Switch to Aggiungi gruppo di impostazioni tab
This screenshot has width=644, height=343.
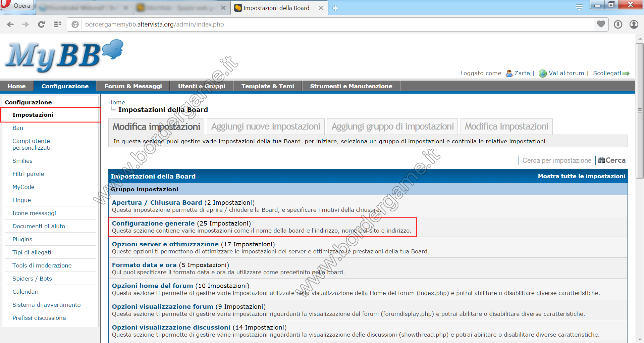tap(392, 127)
